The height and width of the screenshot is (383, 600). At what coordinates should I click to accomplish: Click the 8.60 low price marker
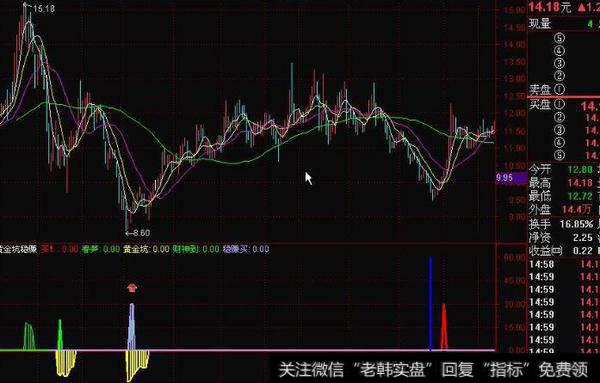(140, 233)
